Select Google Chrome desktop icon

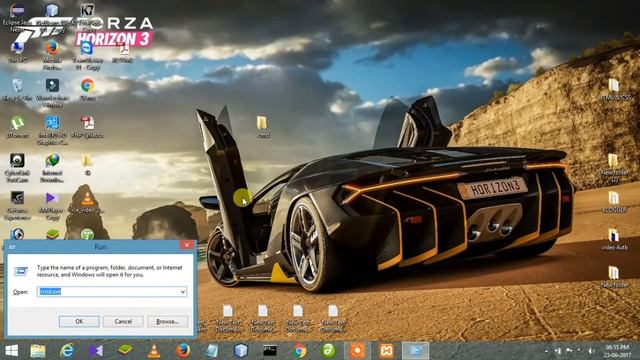coord(87,89)
